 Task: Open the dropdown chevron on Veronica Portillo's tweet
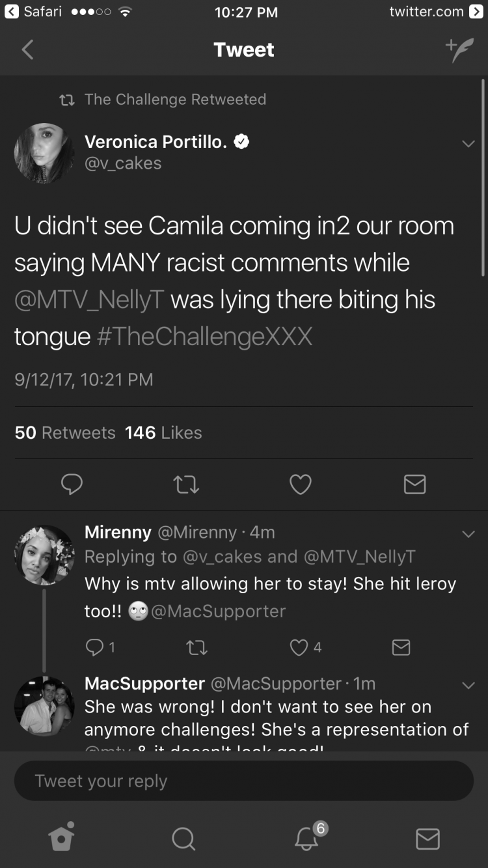468,144
